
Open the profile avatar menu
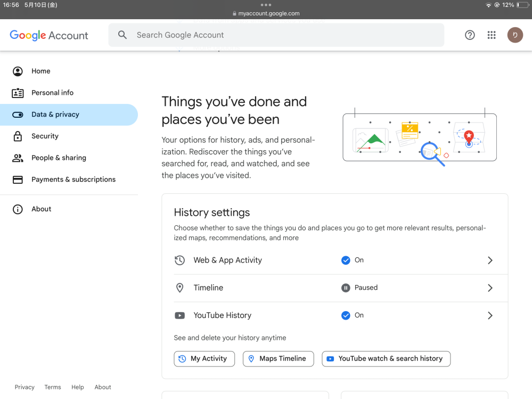[515, 35]
